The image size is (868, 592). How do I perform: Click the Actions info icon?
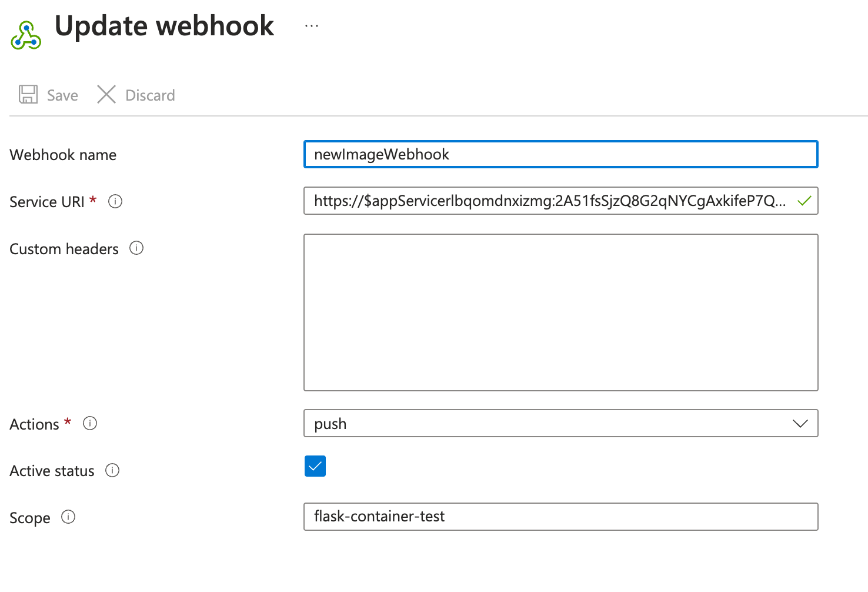click(x=89, y=423)
